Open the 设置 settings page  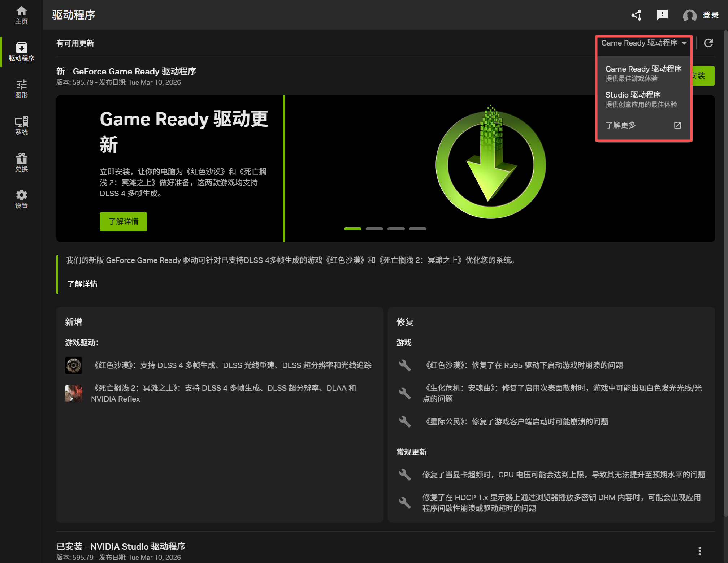click(x=21, y=199)
